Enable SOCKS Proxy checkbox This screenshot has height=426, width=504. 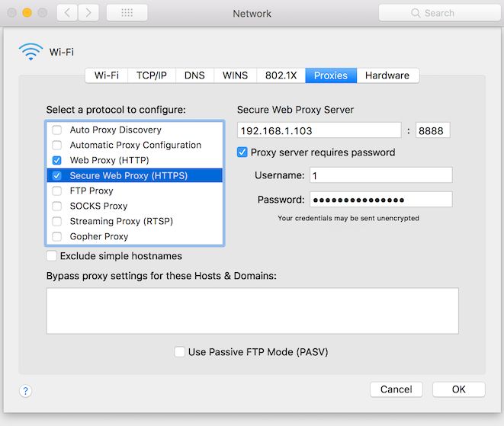click(57, 206)
